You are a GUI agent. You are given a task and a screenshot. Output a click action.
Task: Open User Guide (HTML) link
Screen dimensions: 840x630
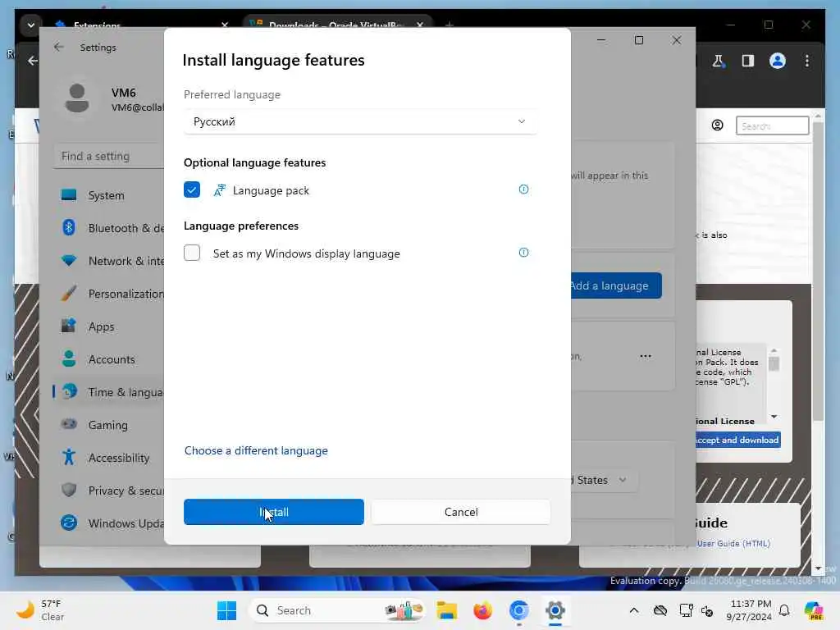pos(733,543)
